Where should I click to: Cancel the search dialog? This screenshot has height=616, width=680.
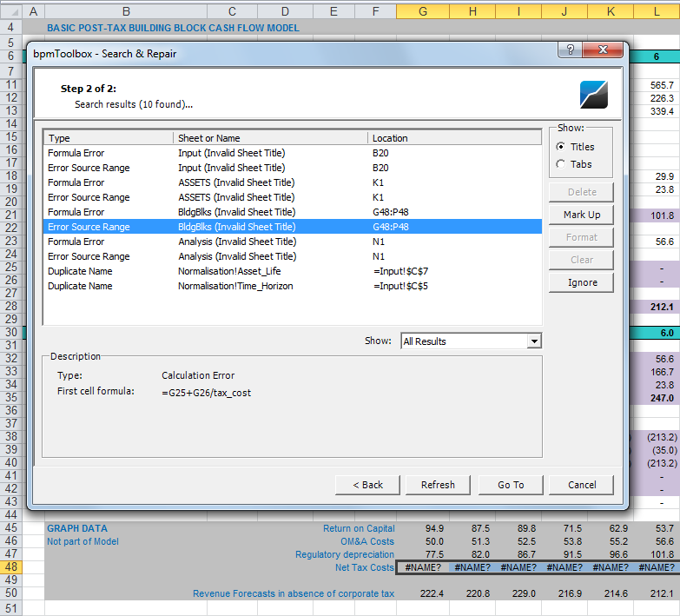coord(581,485)
